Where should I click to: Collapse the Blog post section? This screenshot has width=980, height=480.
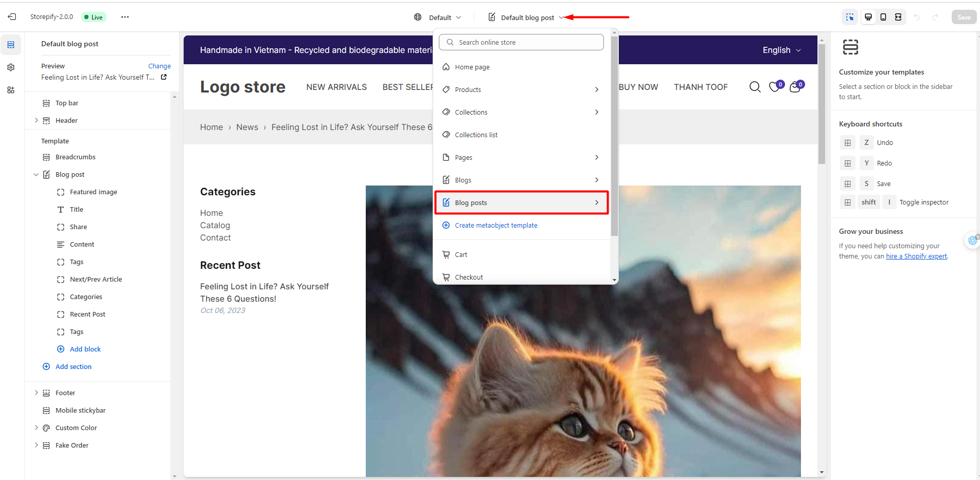coord(36,174)
